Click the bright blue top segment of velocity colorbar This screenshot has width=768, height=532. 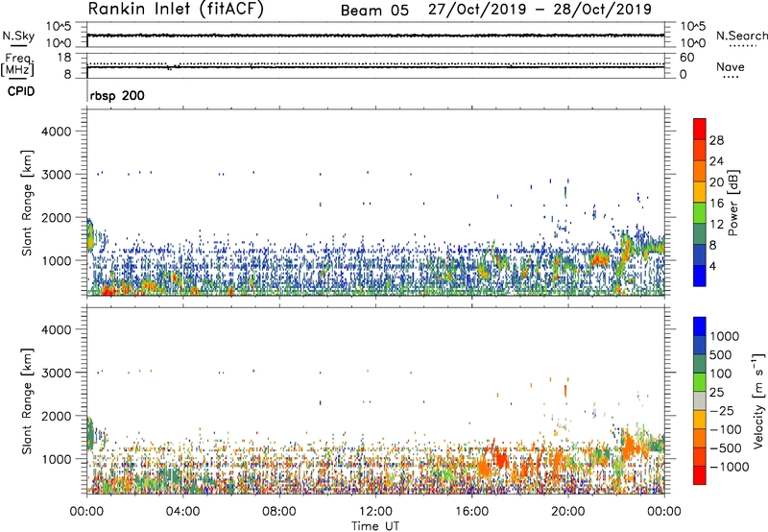[700, 326]
